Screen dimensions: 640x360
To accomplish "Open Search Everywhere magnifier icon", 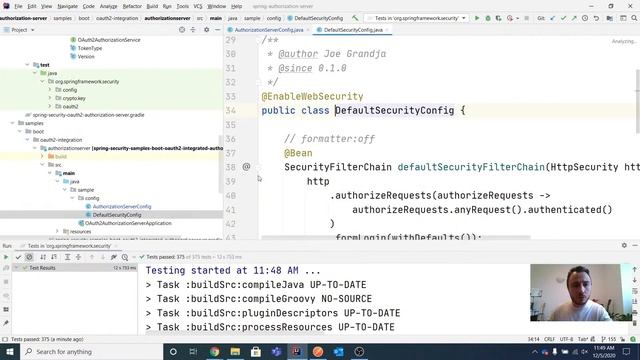I will click(x=634, y=18).
